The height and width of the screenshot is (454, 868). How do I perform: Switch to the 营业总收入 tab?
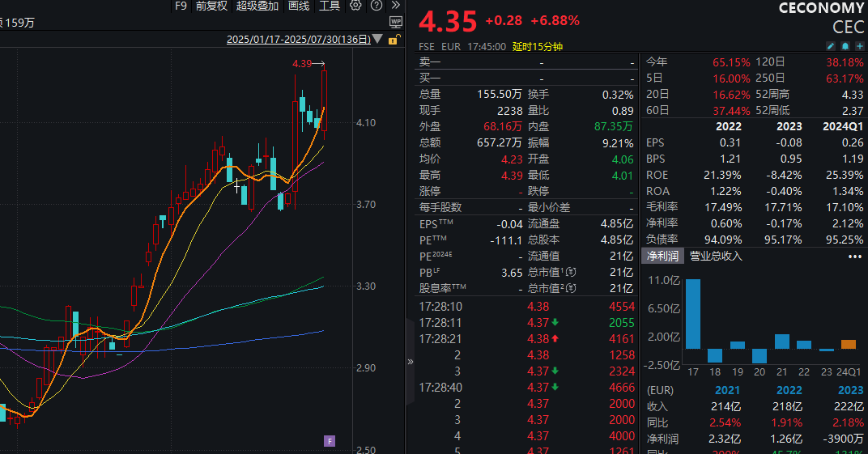coord(716,256)
